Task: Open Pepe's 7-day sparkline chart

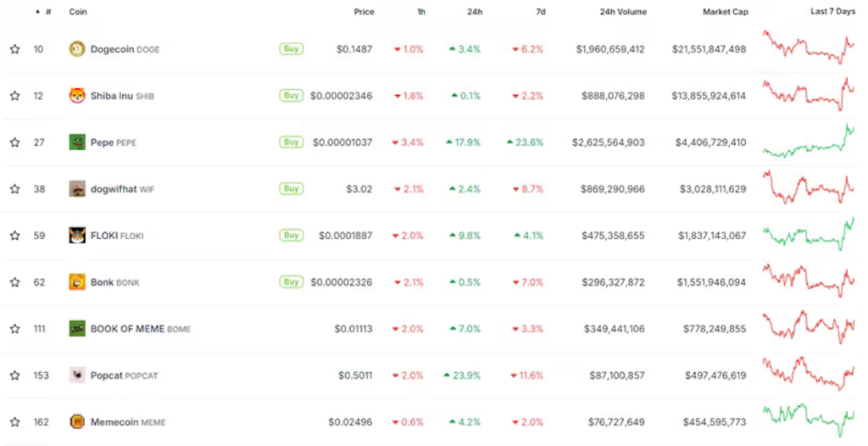Action: pyautogui.click(x=809, y=142)
